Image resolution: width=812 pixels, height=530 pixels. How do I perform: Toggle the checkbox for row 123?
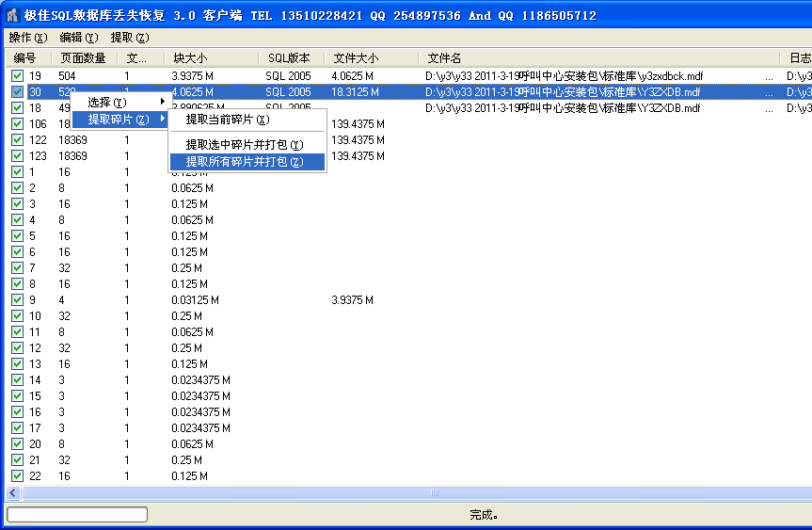tap(17, 156)
